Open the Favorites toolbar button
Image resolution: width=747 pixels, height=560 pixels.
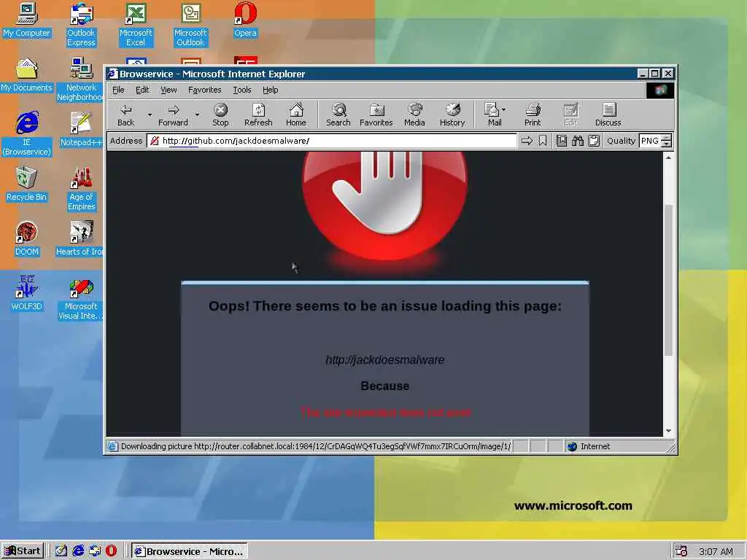[x=376, y=114]
